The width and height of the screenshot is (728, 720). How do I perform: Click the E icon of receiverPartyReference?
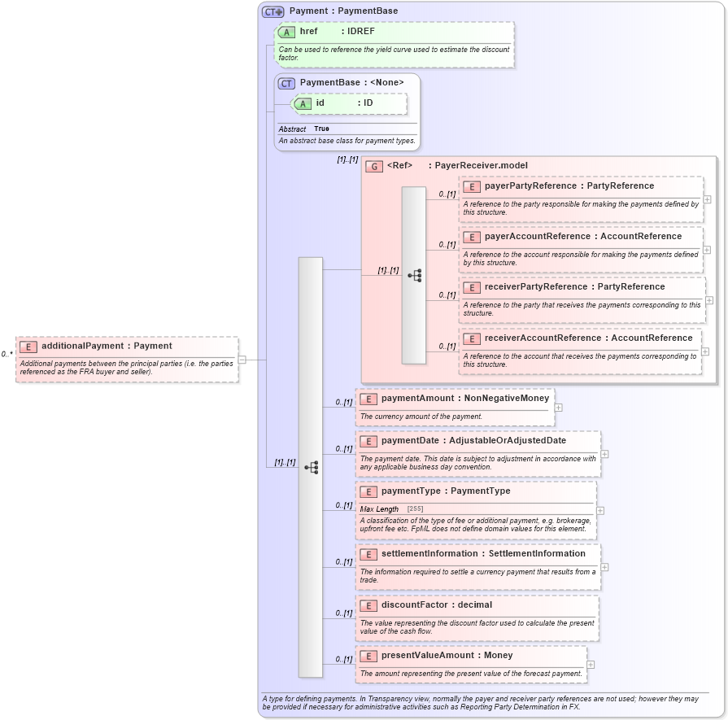pos(472,288)
